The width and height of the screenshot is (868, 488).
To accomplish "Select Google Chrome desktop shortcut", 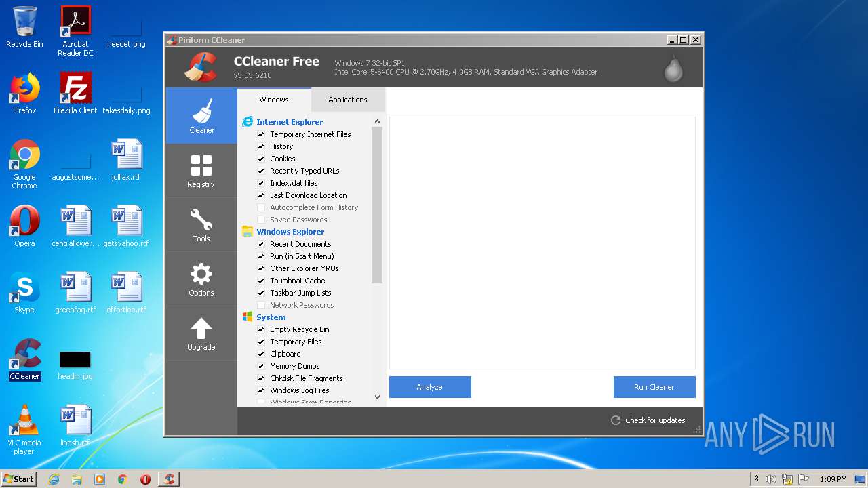I will pos(24,164).
